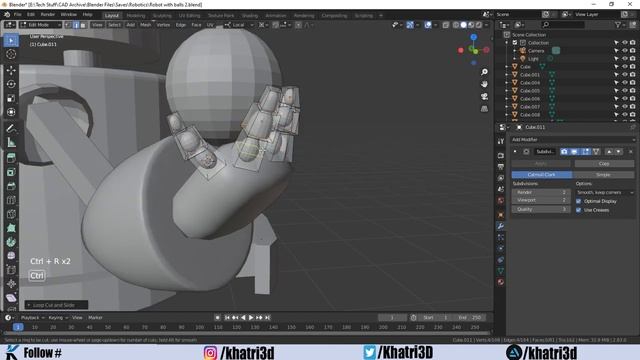Open the Render menu

tap(47, 14)
